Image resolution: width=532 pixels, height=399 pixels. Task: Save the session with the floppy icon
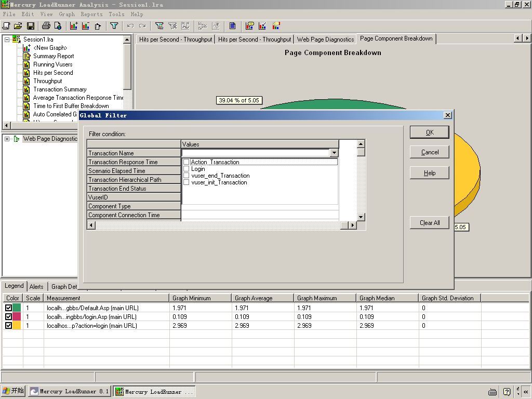click(30, 26)
